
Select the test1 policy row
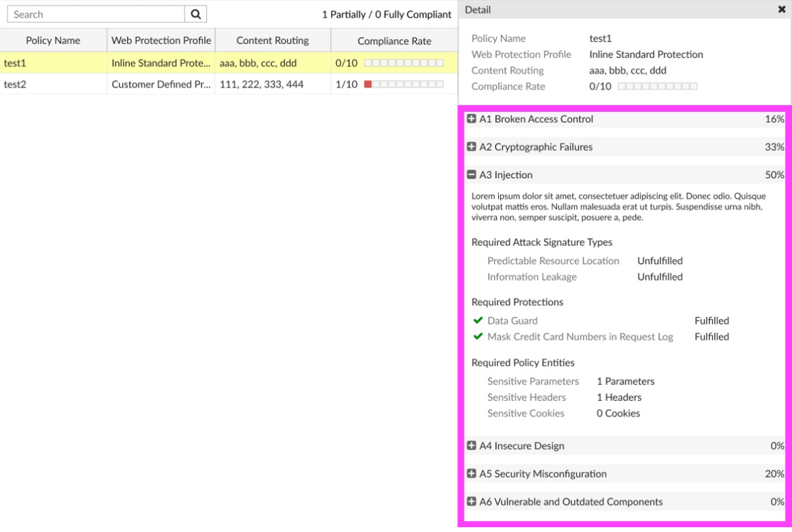[229, 63]
